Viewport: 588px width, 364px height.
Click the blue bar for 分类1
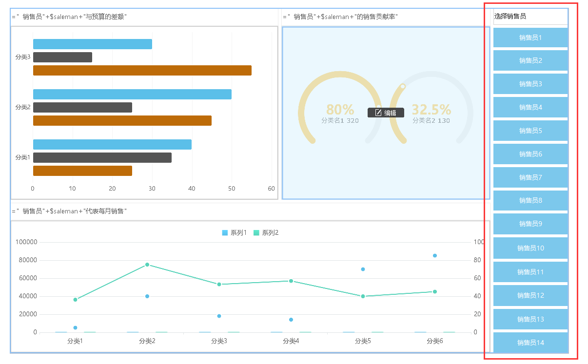[x=112, y=145]
